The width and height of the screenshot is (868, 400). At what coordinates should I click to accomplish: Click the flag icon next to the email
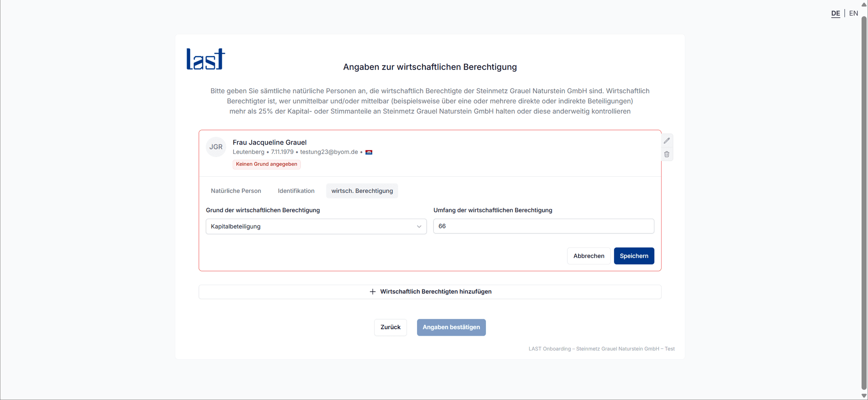pos(369,152)
